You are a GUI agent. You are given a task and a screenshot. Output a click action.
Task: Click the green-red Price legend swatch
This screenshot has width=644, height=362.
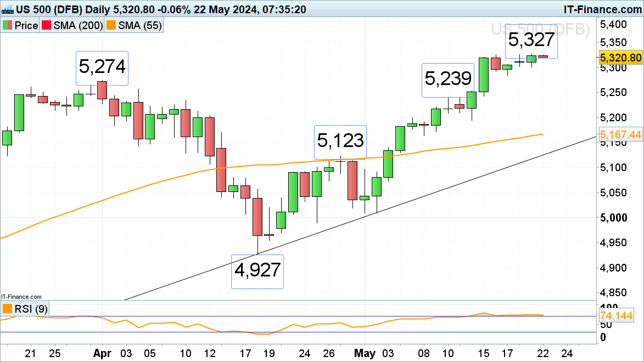tap(8, 25)
